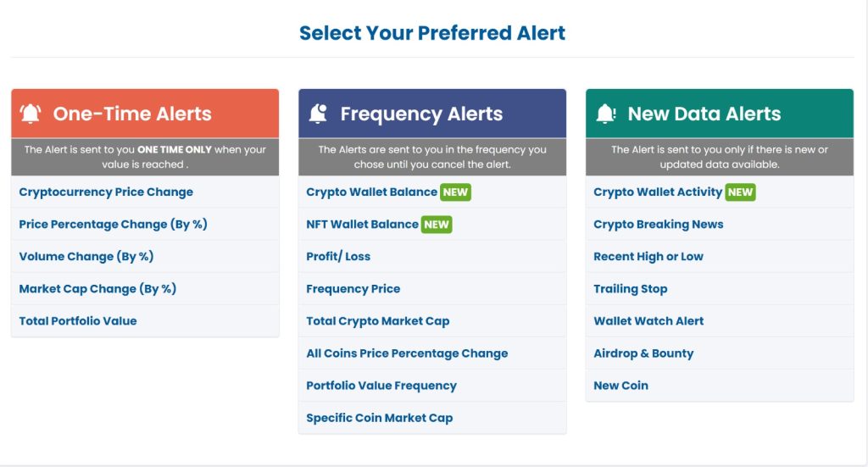
Task: Click the ringing bell icon beside One-Time Alerts
Action: [31, 114]
